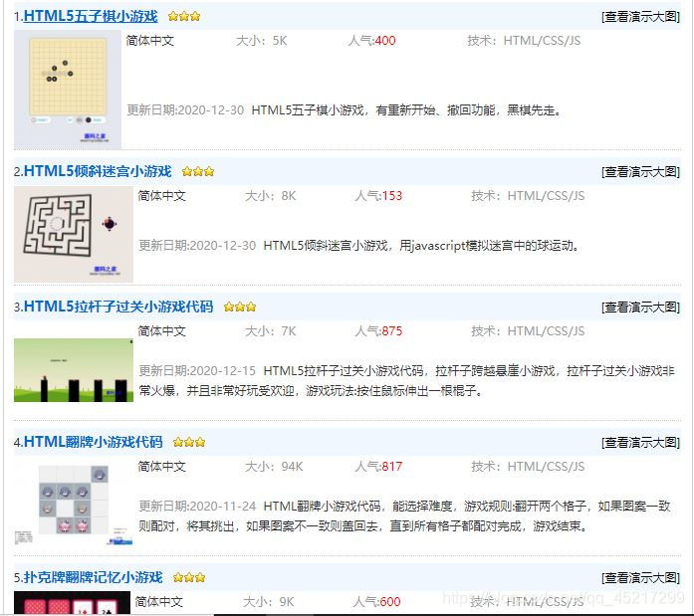Click the size text 大小：7K
Screen dimensions: 694x616
click(x=271, y=331)
